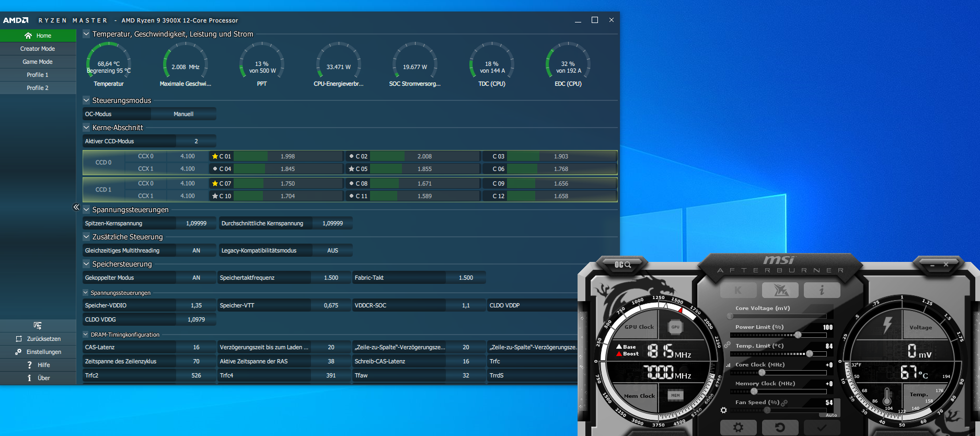
Task: Collapse the Kerne-Abschnitt section
Action: [x=86, y=128]
